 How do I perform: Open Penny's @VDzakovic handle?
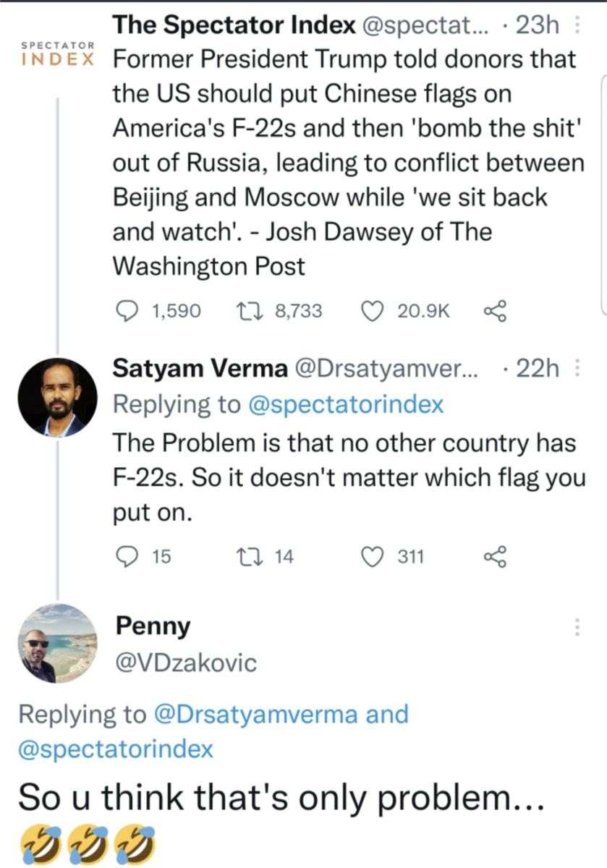pos(186,663)
